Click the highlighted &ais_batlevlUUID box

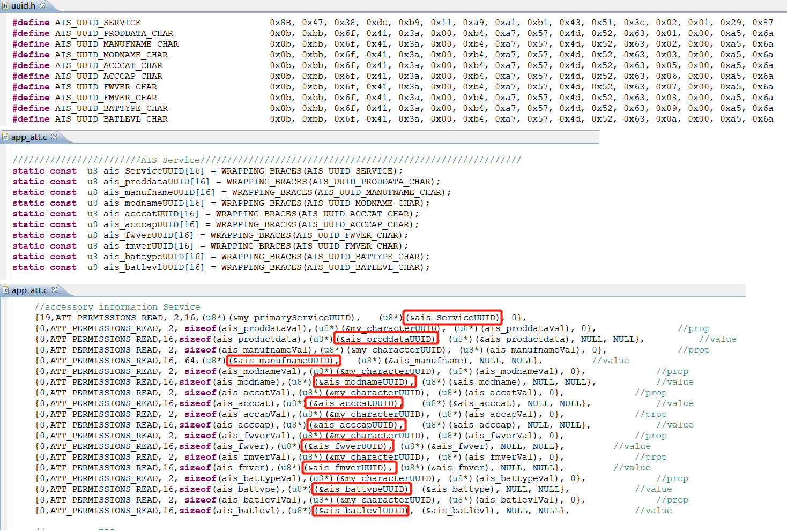pos(360,510)
